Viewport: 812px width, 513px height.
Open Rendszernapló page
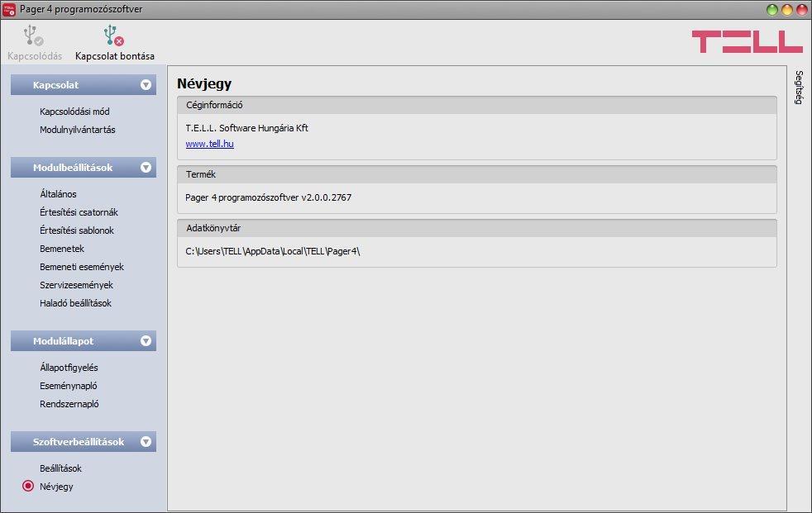click(x=69, y=404)
